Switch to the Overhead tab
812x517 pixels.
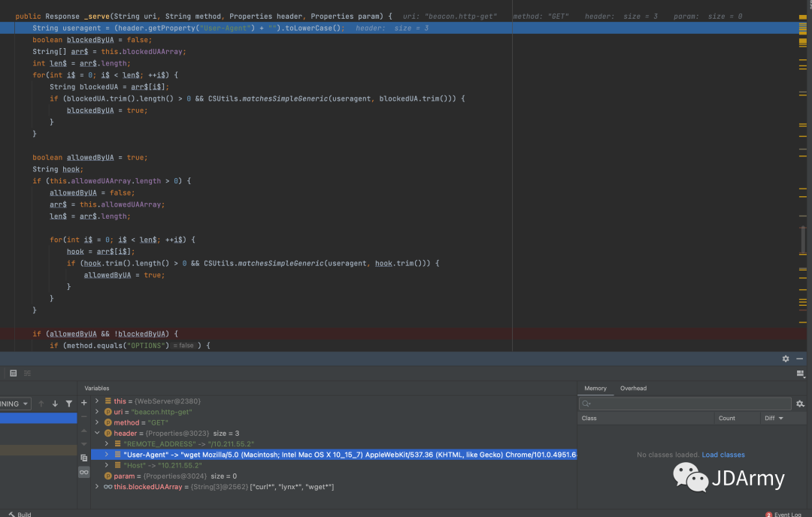[x=633, y=389]
